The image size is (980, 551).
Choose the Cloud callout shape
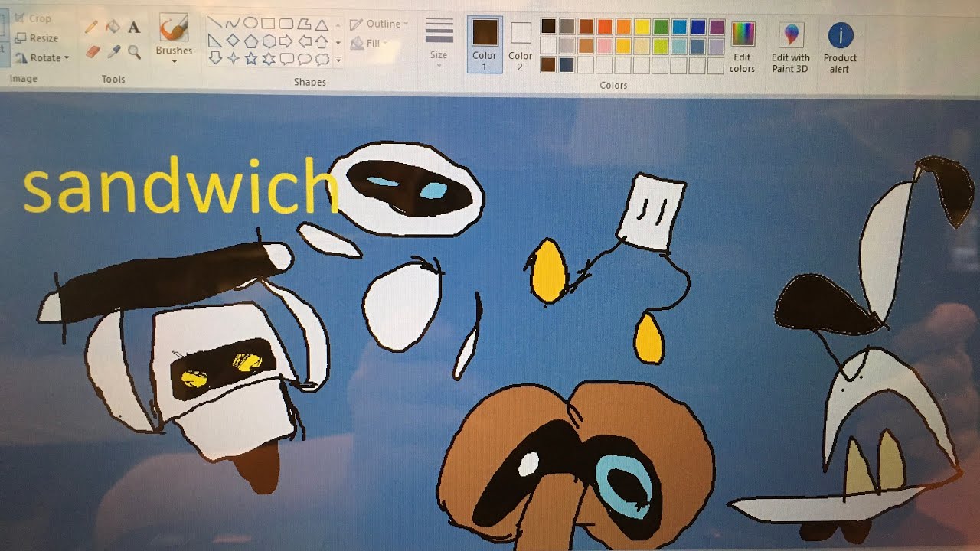(322, 58)
